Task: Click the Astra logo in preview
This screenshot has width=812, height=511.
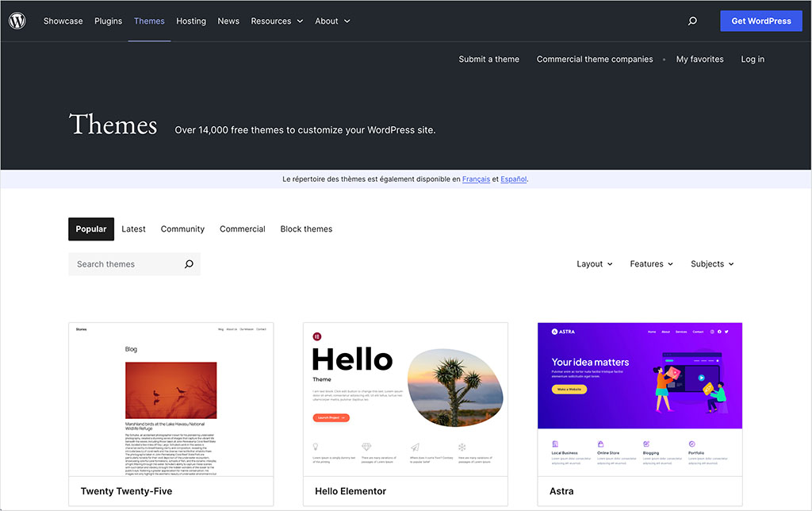Action: (563, 332)
